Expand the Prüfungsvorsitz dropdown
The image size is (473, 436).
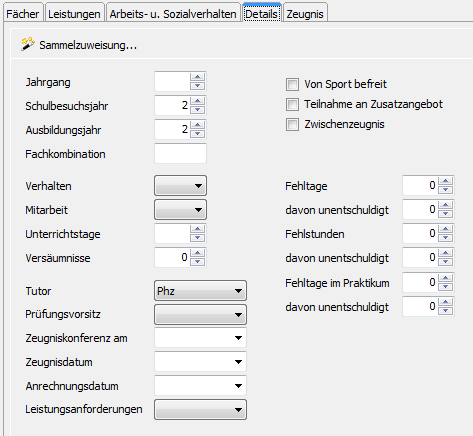coord(200,314)
